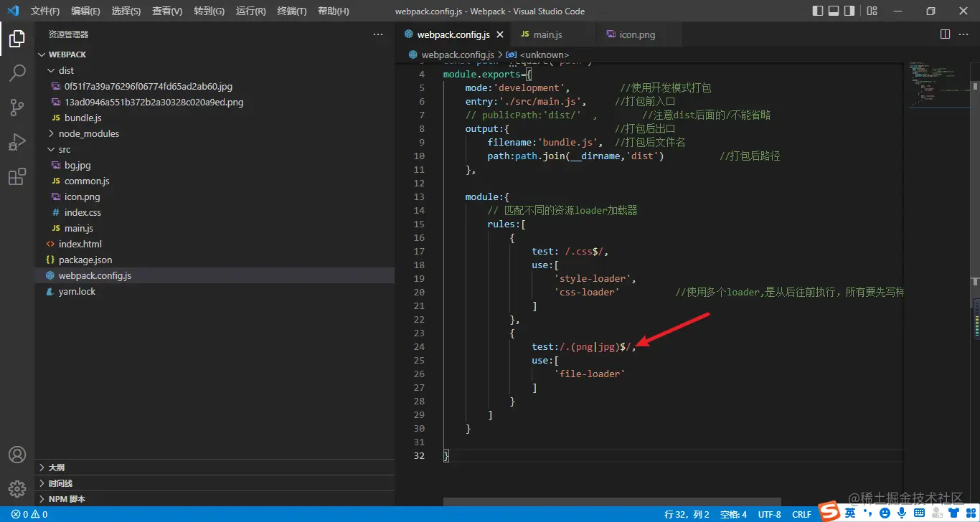Expand the NPM 脚本 section
The image size is (980, 522).
click(x=67, y=499)
